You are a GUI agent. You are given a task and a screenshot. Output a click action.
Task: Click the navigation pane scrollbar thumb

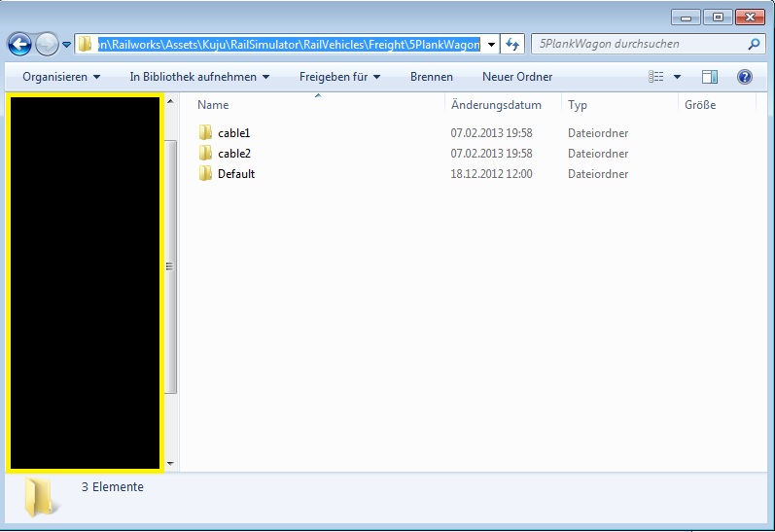(170, 266)
